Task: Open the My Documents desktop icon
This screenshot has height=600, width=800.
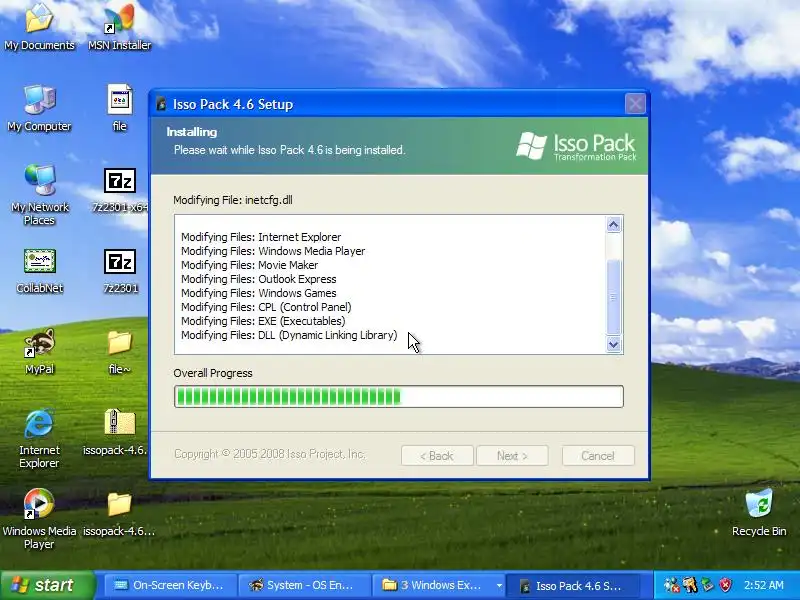Action: [x=39, y=26]
